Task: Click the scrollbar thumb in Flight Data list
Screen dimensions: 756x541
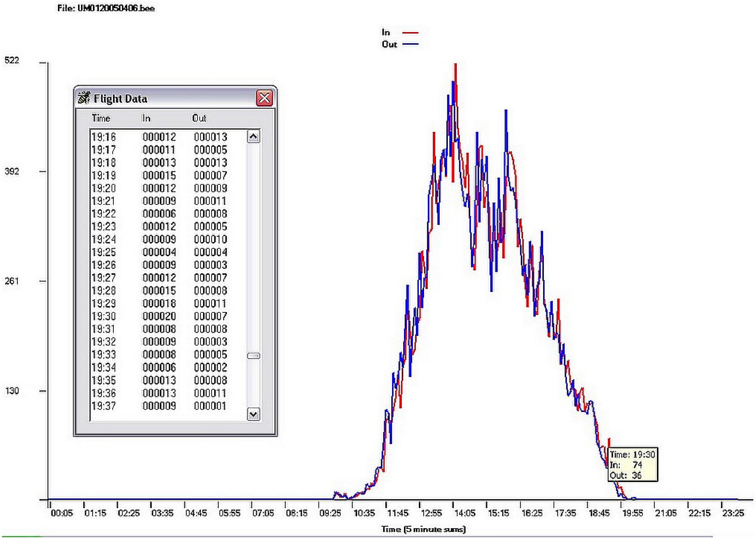Action: click(253, 356)
